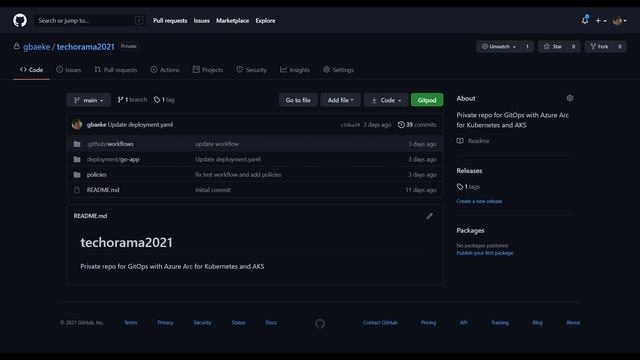View the 1 branch link

(132, 100)
